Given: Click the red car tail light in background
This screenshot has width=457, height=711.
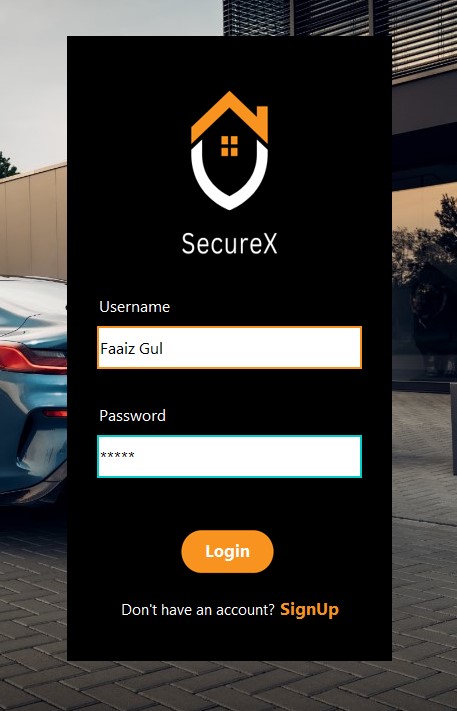Looking at the screenshot, I should 33,358.
